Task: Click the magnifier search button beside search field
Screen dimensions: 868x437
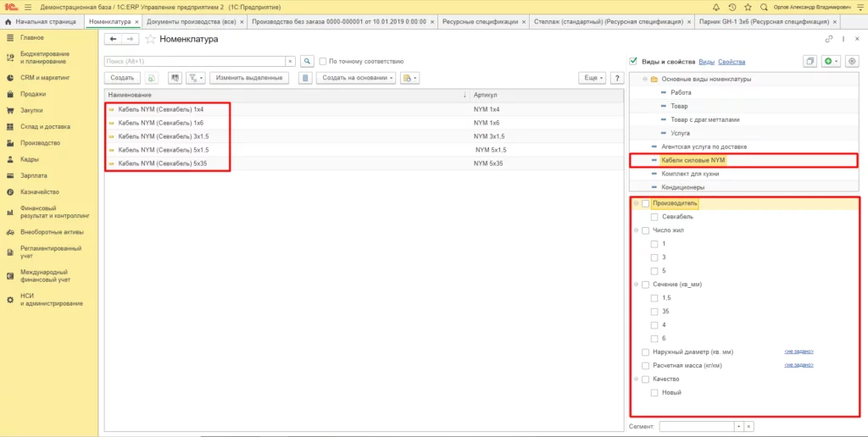Action: pos(307,61)
